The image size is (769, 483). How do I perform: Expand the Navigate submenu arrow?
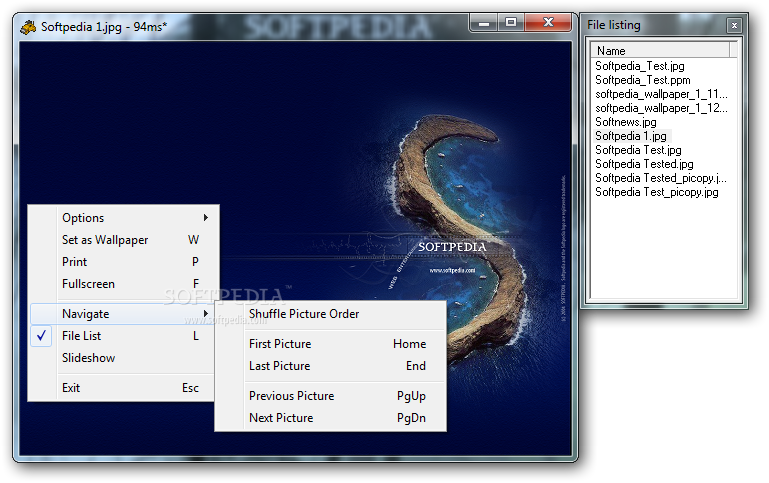[x=205, y=313]
